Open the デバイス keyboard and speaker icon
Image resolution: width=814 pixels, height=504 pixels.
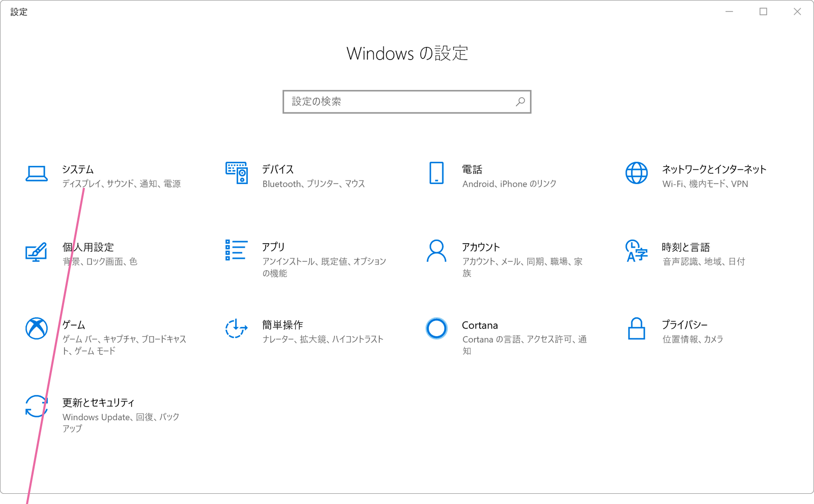click(237, 173)
